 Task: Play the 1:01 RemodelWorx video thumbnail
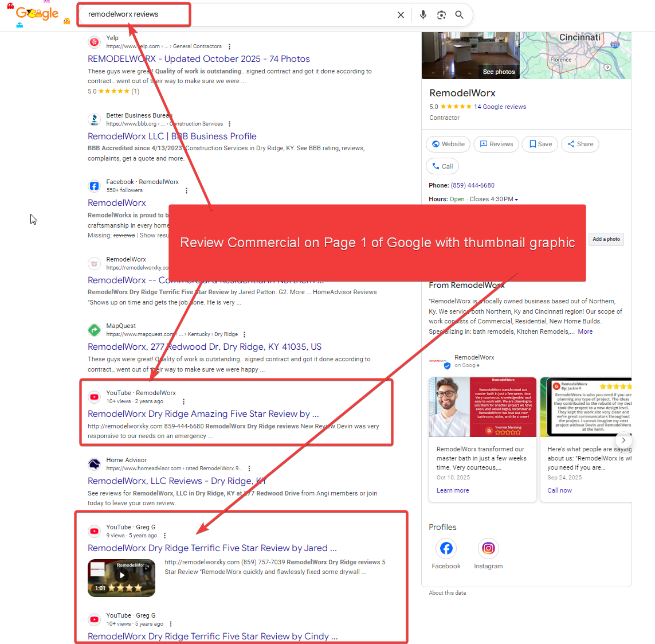tap(121, 578)
